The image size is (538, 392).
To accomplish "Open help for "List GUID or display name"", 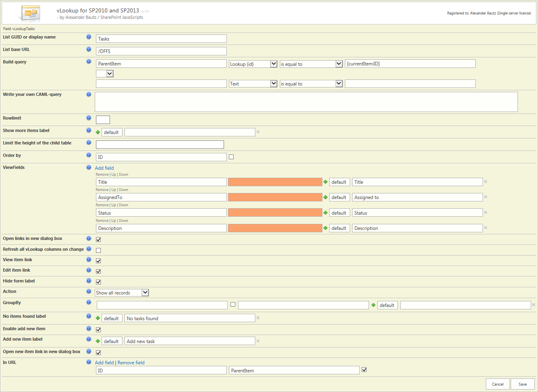I will pyautogui.click(x=89, y=37).
